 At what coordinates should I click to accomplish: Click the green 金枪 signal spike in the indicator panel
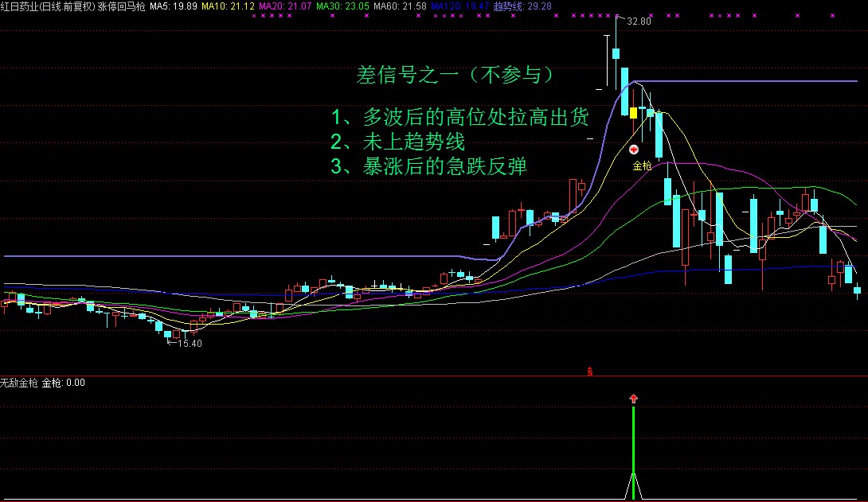pos(634,453)
